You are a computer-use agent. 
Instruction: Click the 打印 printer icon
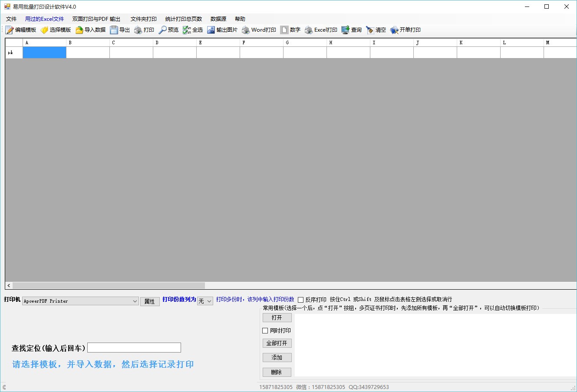pos(138,30)
